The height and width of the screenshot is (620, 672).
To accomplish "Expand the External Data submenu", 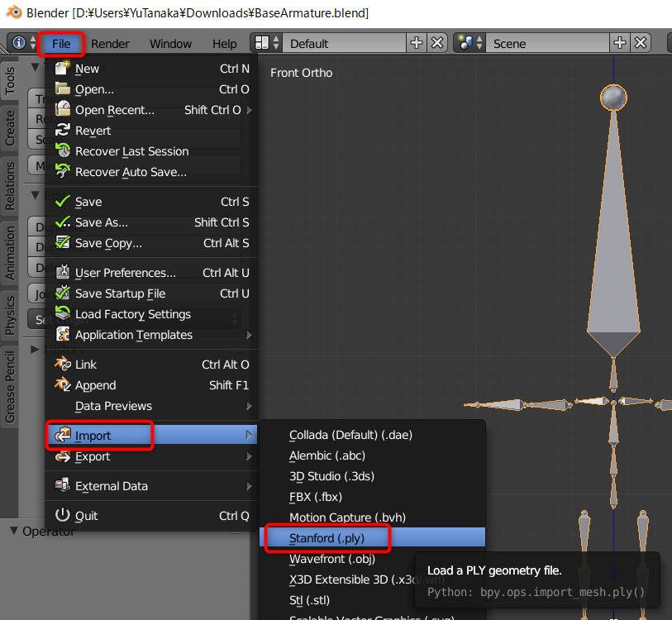I will click(x=151, y=486).
